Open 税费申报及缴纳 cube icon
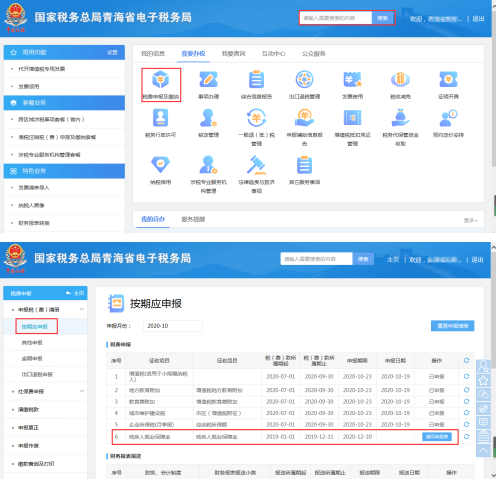 pyautogui.click(x=161, y=79)
